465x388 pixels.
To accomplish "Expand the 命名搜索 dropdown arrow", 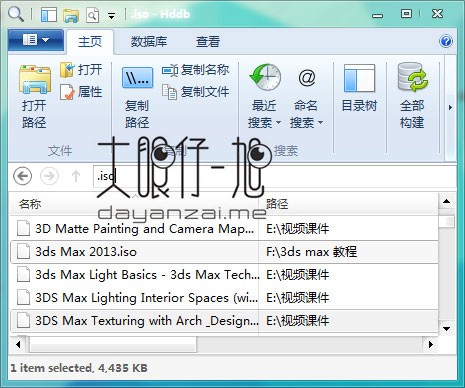I will pos(320,123).
